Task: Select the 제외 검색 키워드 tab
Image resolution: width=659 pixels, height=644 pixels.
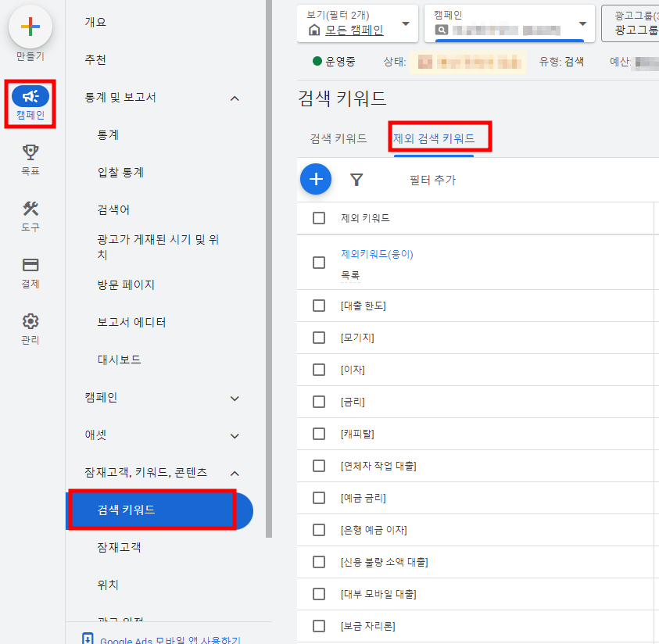Action: [x=434, y=138]
